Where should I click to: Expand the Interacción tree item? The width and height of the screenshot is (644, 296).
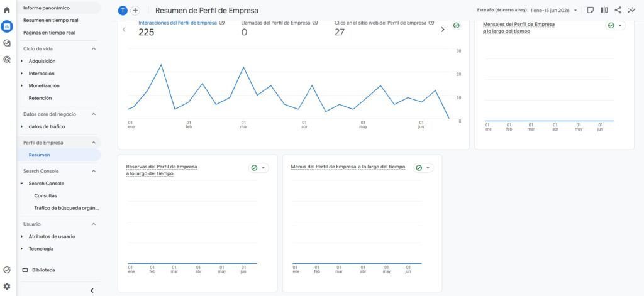pos(22,74)
